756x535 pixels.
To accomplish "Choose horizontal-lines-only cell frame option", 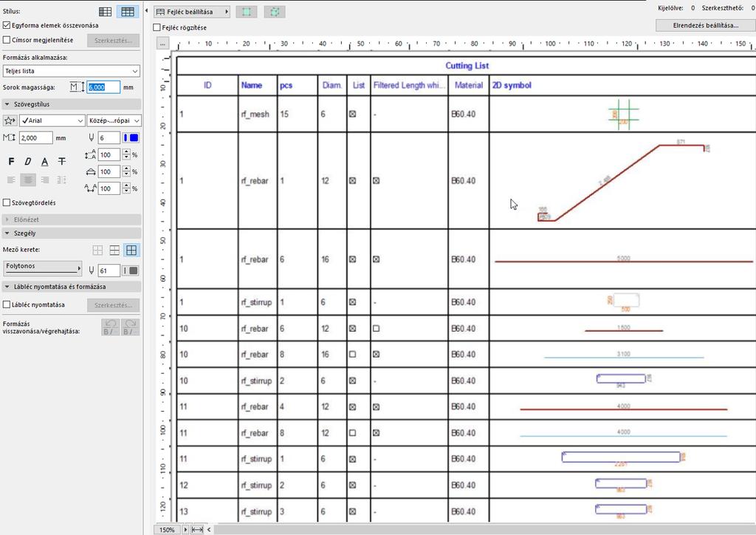I will tap(114, 250).
